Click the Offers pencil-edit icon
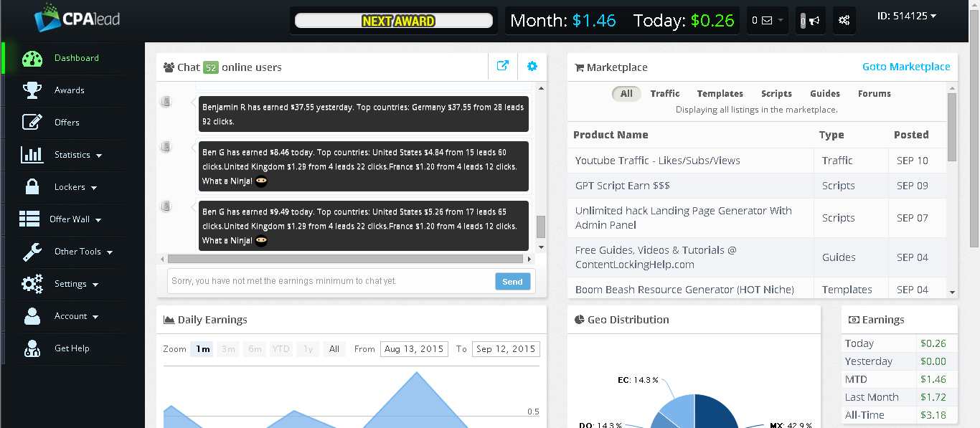Image resolution: width=980 pixels, height=428 pixels. (x=32, y=123)
